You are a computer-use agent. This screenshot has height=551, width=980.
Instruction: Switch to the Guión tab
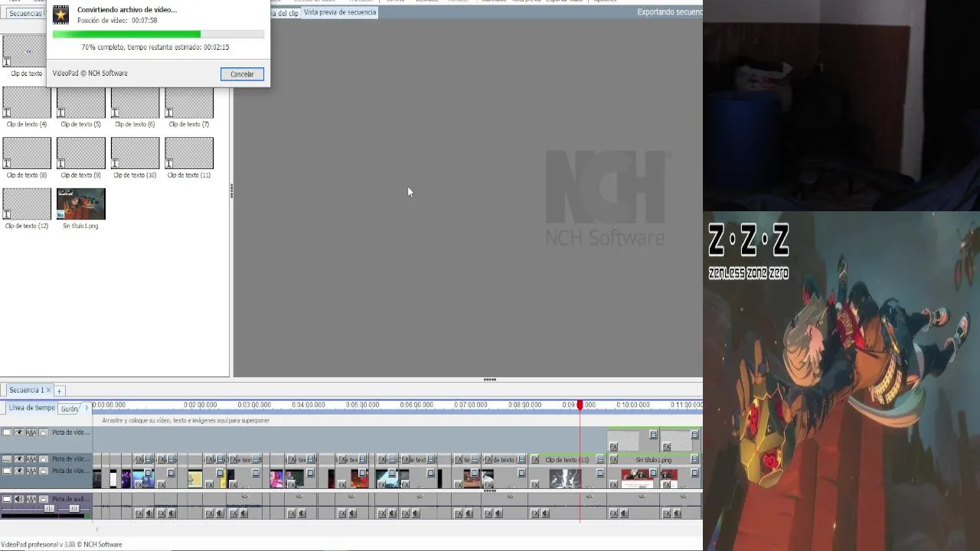click(x=69, y=409)
